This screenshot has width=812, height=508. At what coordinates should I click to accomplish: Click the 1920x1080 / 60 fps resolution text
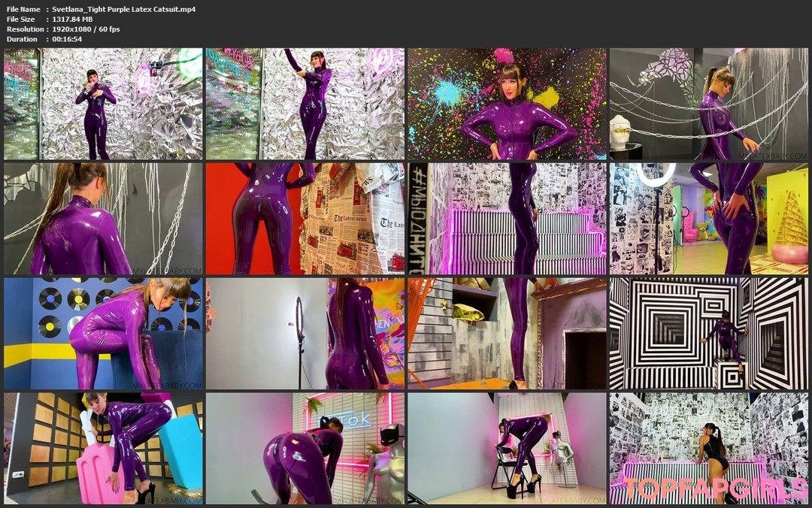[86, 29]
